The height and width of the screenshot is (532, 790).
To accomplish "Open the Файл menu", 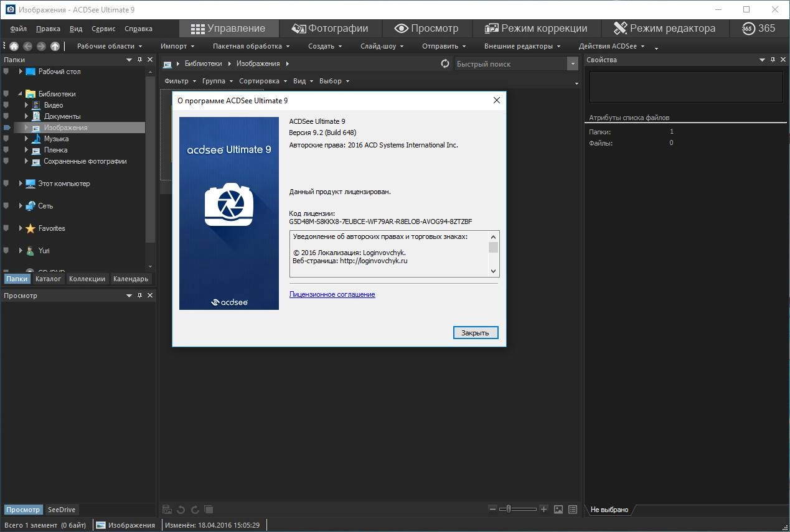I will click(x=18, y=29).
